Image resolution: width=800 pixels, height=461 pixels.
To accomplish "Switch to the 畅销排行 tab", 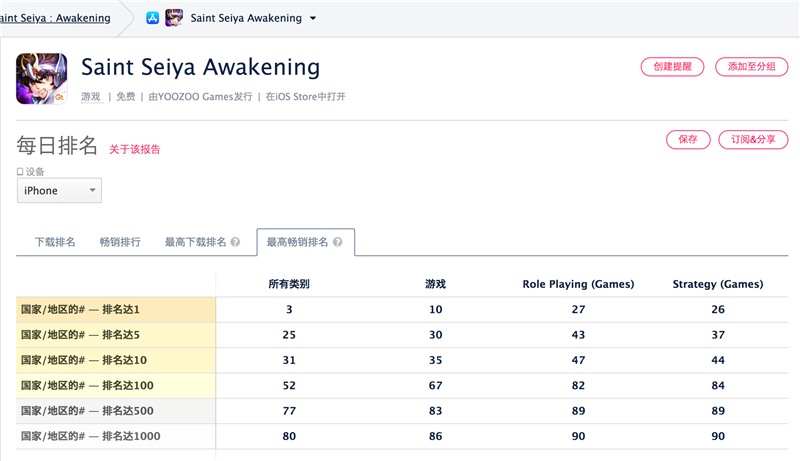I will pos(120,242).
